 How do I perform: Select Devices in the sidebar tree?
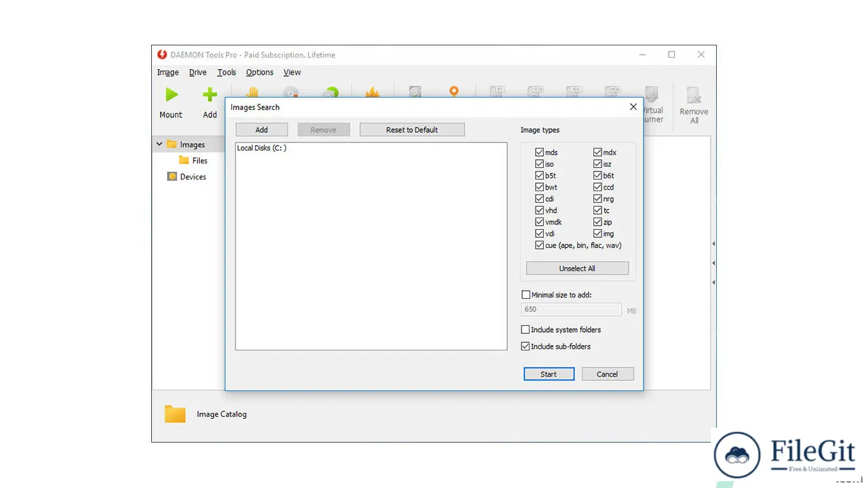(x=193, y=176)
